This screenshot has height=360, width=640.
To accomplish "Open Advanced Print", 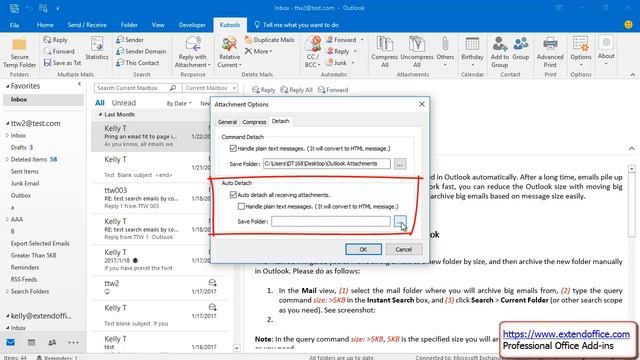I will [x=550, y=52].
